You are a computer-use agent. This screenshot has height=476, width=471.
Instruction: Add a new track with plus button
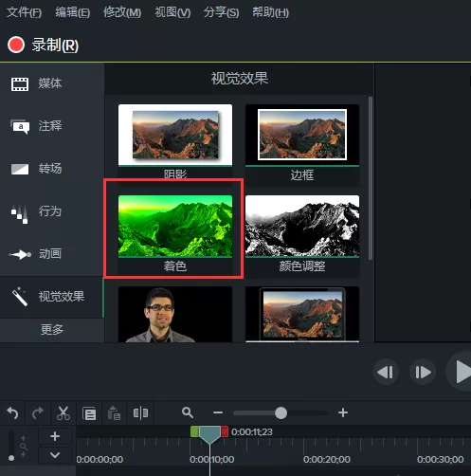point(55,436)
